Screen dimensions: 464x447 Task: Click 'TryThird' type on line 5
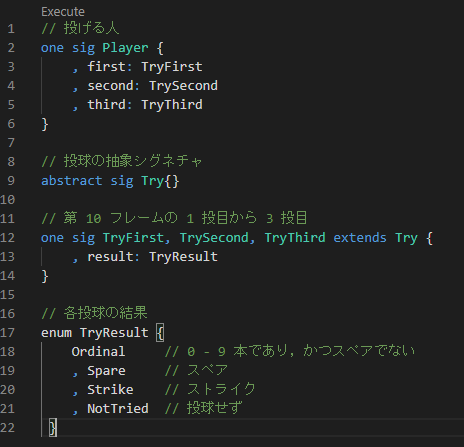172,105
